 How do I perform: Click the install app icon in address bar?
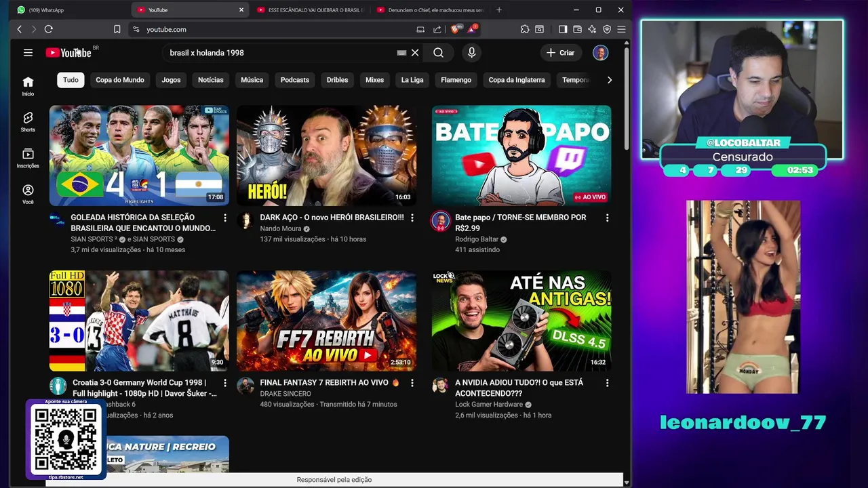420,29
